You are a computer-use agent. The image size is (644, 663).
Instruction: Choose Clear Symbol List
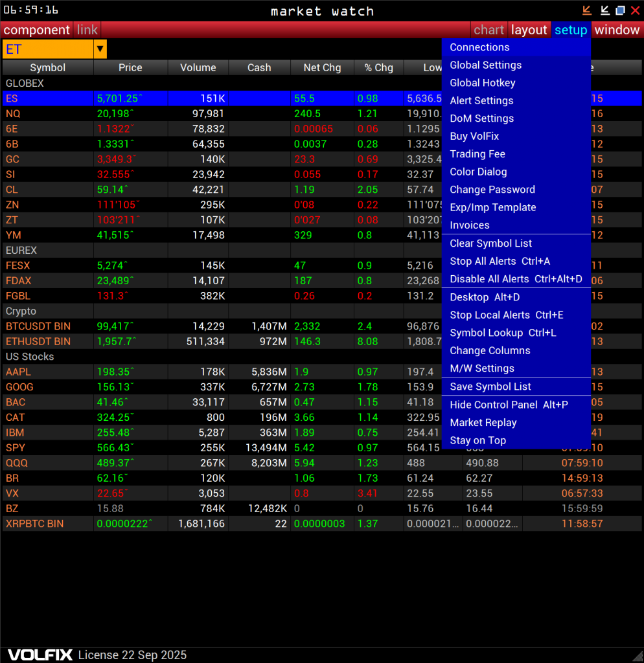pos(516,243)
